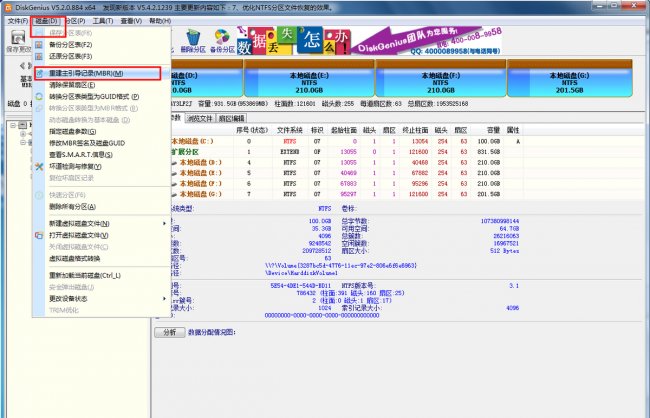The height and width of the screenshot is (418, 650).
Task: Click the hard disk icon in the tree
Action: pyautogui.click(x=23, y=125)
